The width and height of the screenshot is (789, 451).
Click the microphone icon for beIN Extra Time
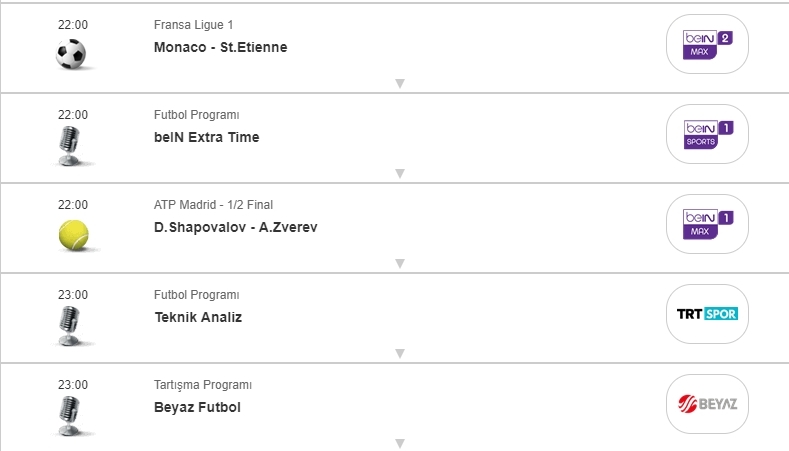(x=69, y=145)
